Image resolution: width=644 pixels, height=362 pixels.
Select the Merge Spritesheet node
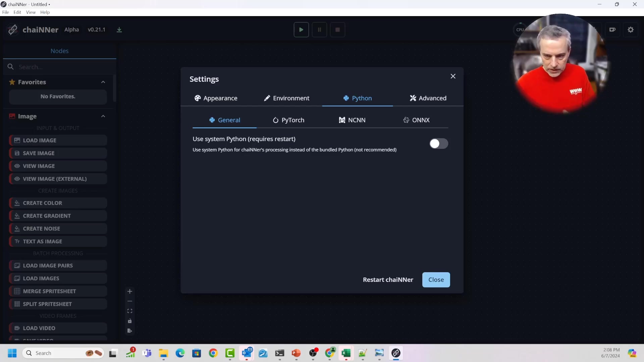(58, 291)
